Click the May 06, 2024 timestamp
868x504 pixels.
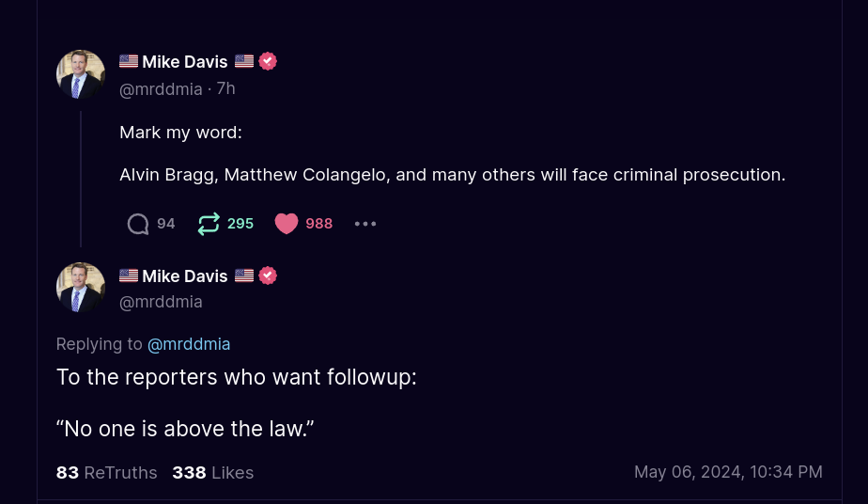click(x=729, y=472)
